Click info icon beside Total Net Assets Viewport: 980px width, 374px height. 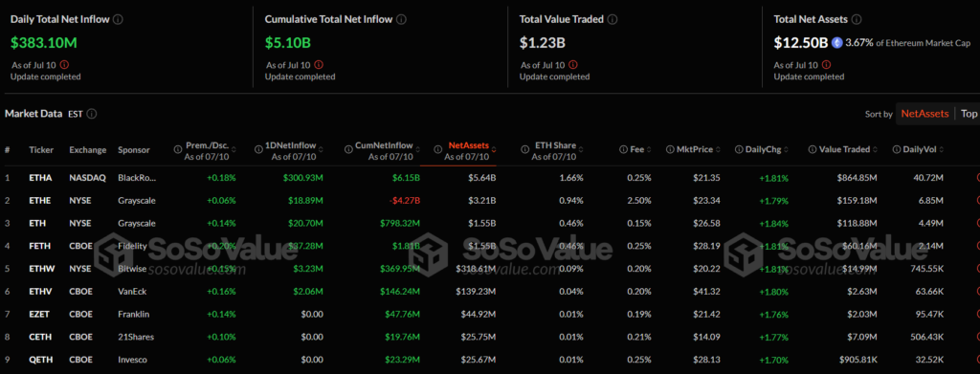[857, 19]
